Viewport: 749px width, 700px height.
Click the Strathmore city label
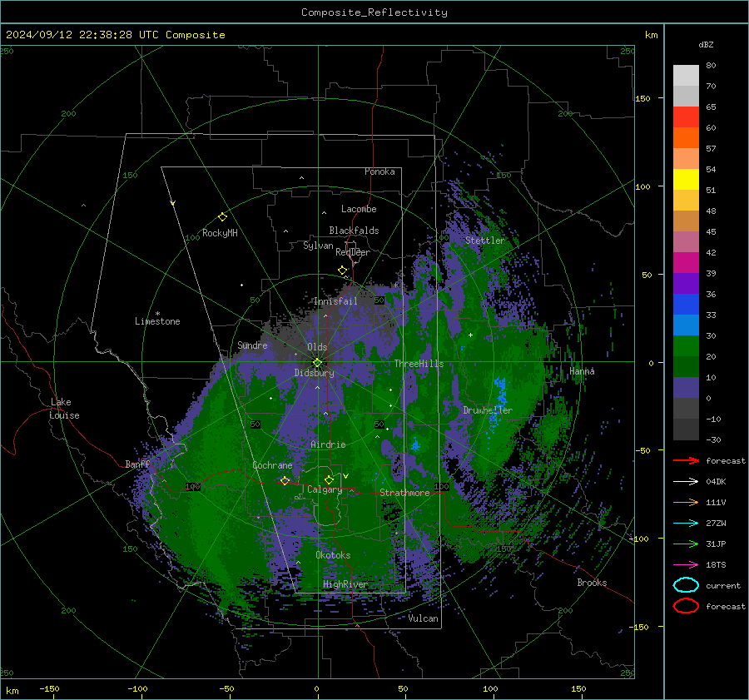(404, 493)
